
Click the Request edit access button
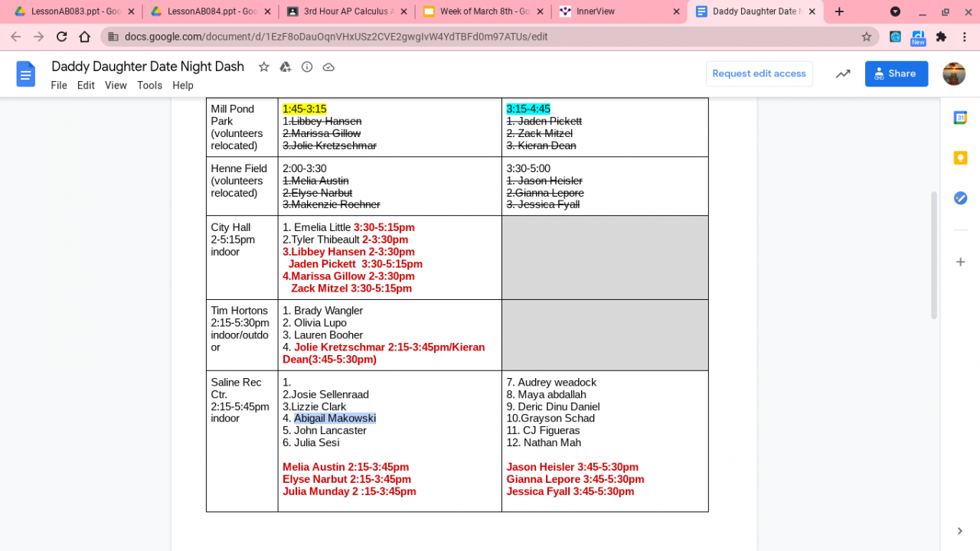tap(759, 73)
